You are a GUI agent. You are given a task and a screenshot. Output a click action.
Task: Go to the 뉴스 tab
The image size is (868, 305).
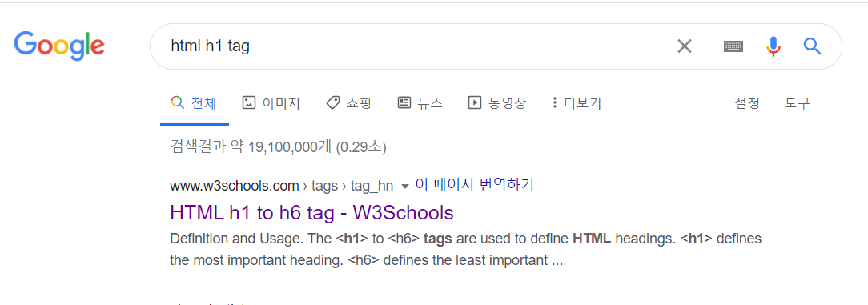(420, 103)
